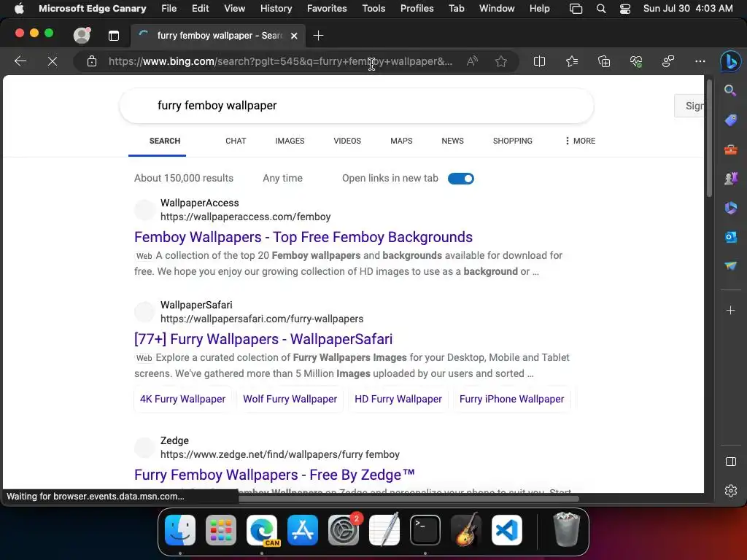This screenshot has height=560, width=747.
Task: Click the Wolf Furry Wallpaper chip
Action: [290, 399]
